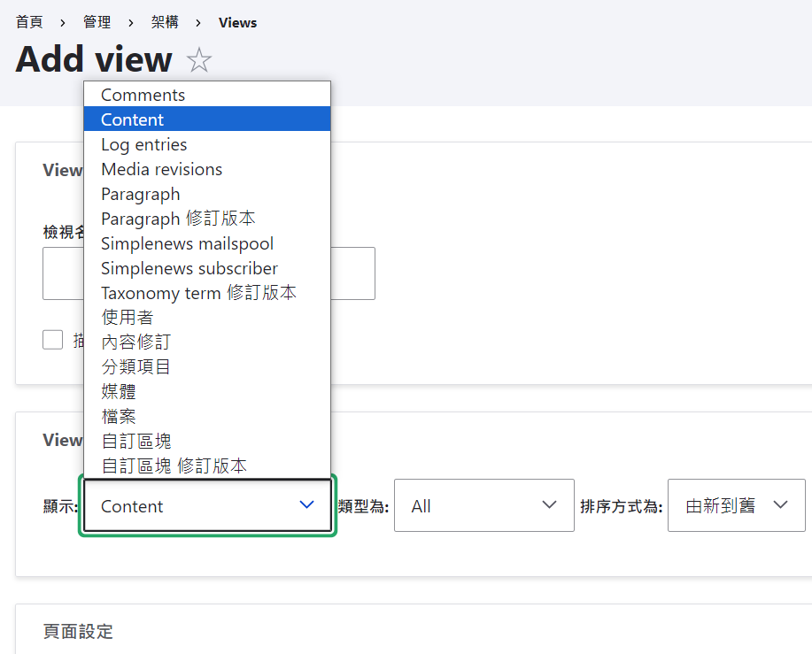Open the 管理 breadcrumb link
Image resolution: width=812 pixels, height=654 pixels.
point(97,22)
